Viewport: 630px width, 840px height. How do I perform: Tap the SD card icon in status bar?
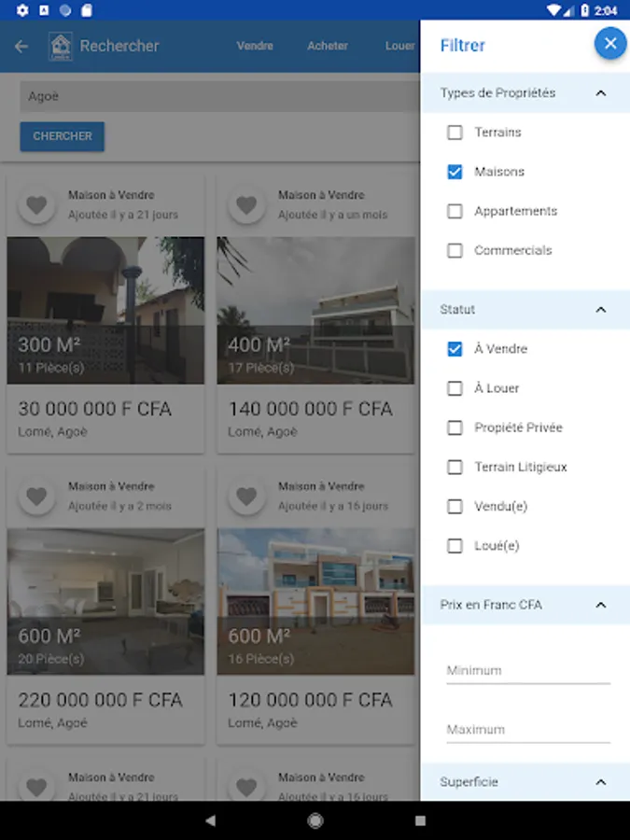(87, 10)
